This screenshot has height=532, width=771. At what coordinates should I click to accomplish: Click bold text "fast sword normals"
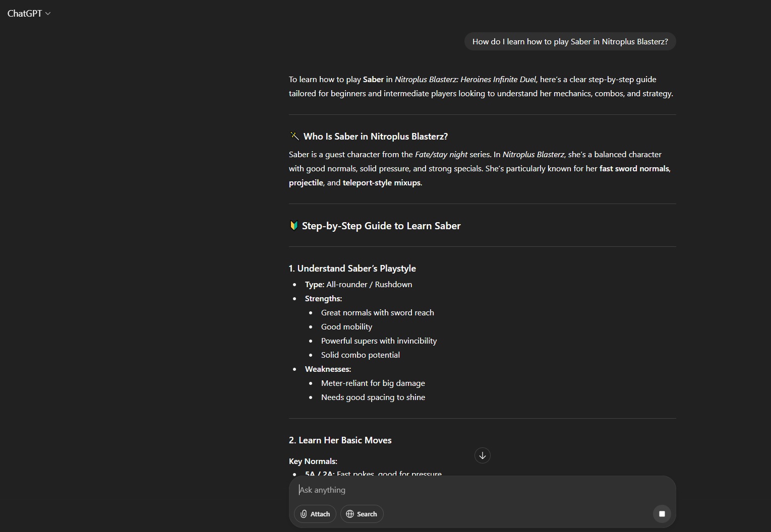point(634,169)
